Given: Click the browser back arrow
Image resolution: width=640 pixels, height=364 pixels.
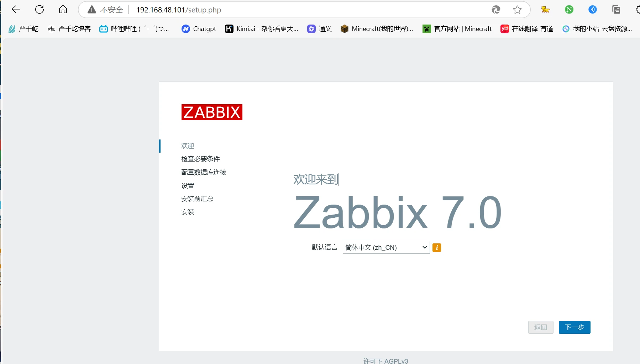Looking at the screenshot, I should (16, 10).
